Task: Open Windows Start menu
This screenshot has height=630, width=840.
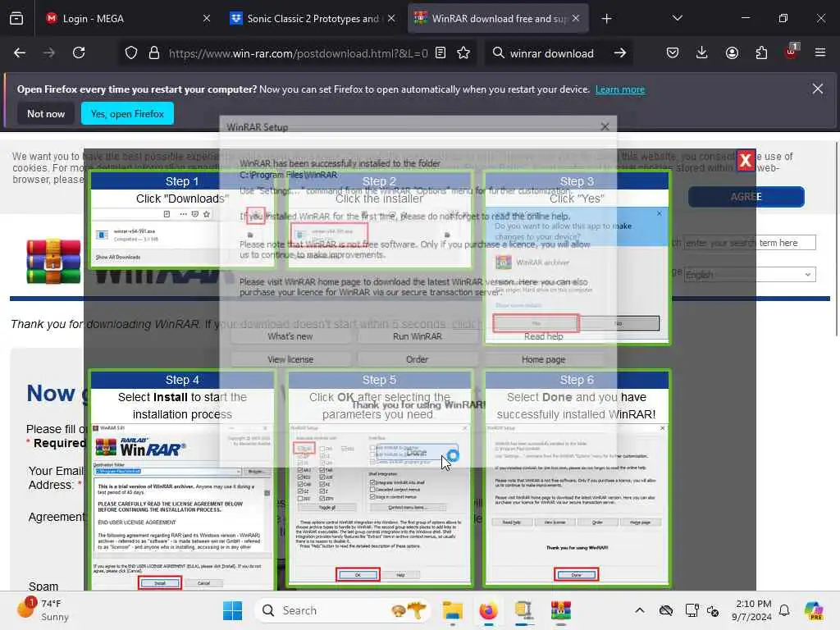Action: tap(232, 610)
